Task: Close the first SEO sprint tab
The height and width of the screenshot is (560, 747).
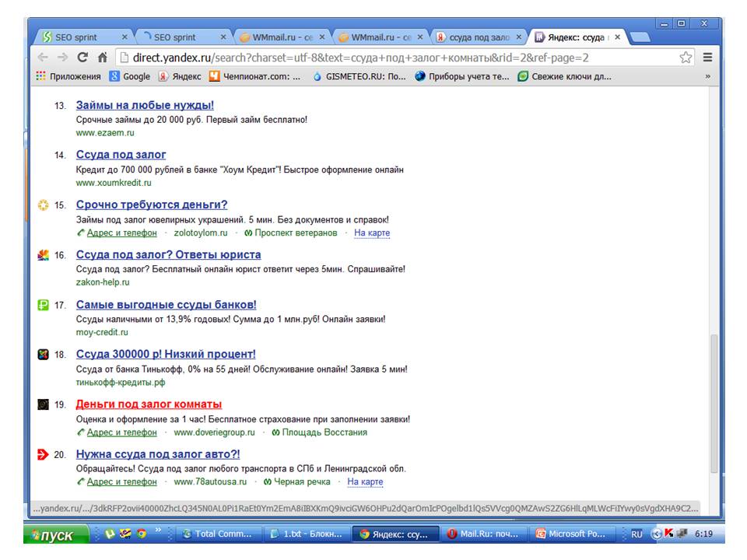Action: click(124, 37)
